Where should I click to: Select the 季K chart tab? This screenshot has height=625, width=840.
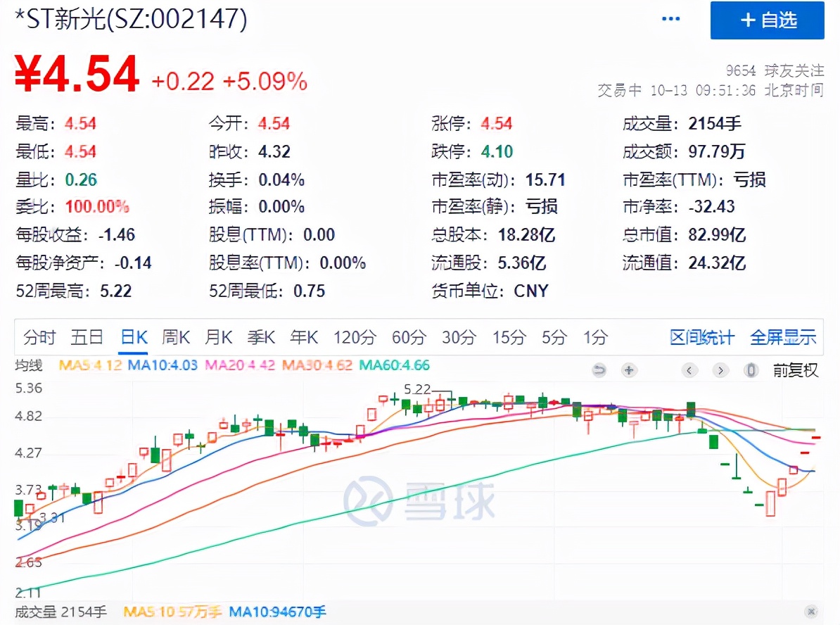pyautogui.click(x=261, y=337)
